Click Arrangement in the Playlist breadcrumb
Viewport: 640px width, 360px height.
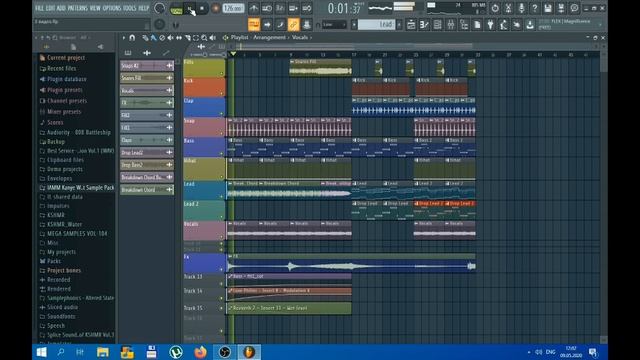click(x=269, y=38)
